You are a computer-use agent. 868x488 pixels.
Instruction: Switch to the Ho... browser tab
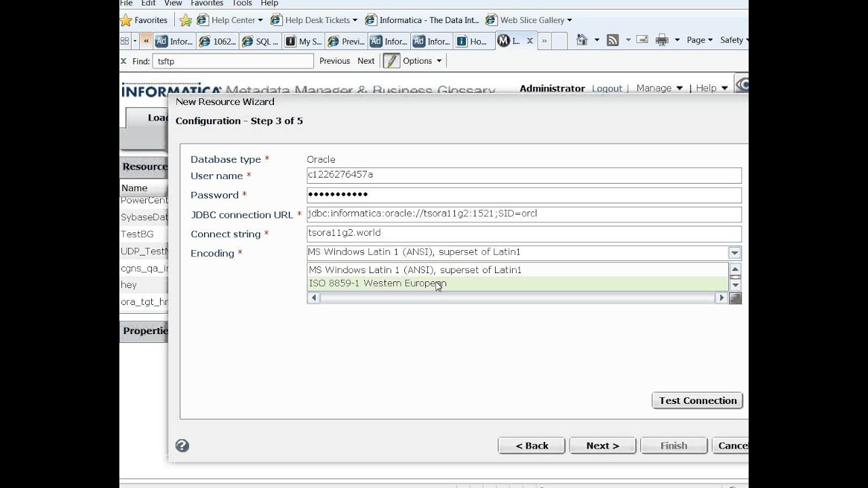473,41
